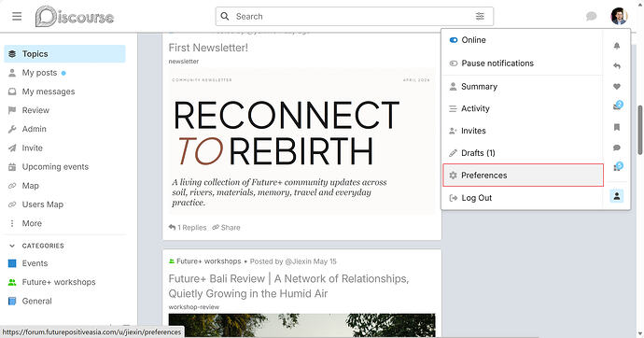Click the page vertical scrollbar
This screenshot has height=338, width=644.
click(640, 130)
